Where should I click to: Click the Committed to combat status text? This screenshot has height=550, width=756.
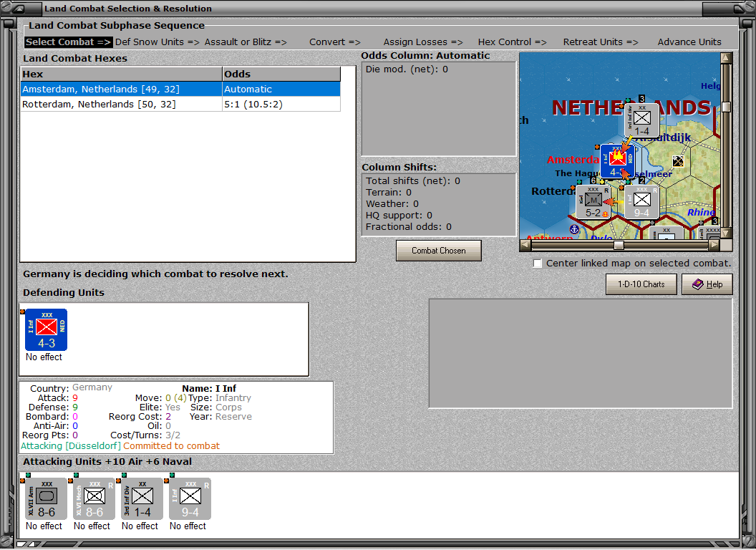pyautogui.click(x=171, y=445)
